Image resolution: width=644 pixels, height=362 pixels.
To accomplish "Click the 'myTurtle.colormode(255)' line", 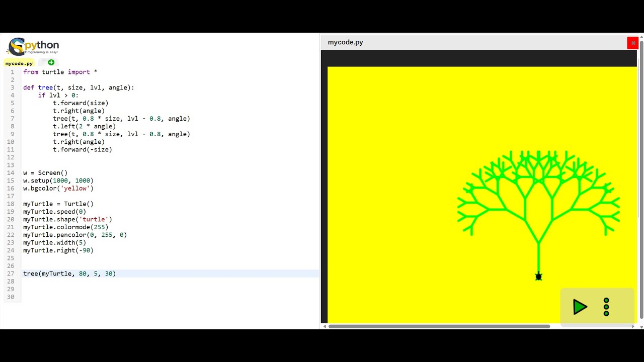I will (65, 227).
